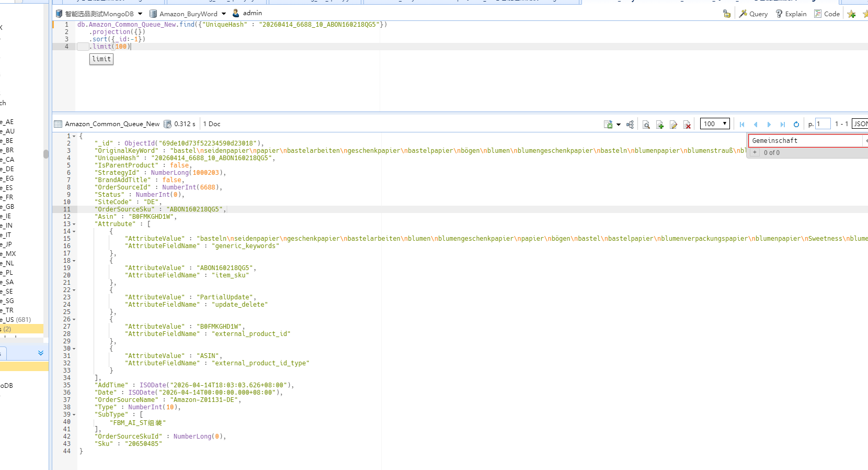Click the admin user label
The height and width of the screenshot is (470, 868).
tap(253, 13)
